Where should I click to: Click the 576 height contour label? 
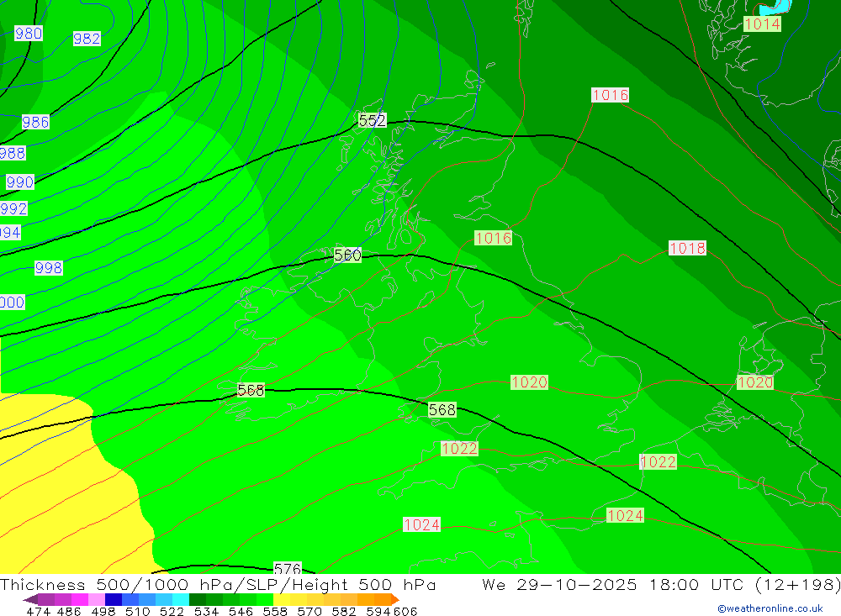(x=288, y=568)
